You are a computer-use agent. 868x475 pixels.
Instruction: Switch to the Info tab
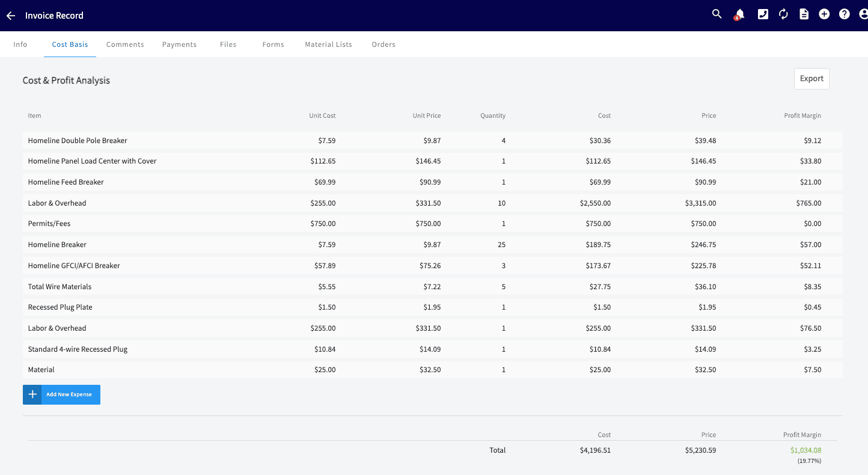click(x=20, y=44)
